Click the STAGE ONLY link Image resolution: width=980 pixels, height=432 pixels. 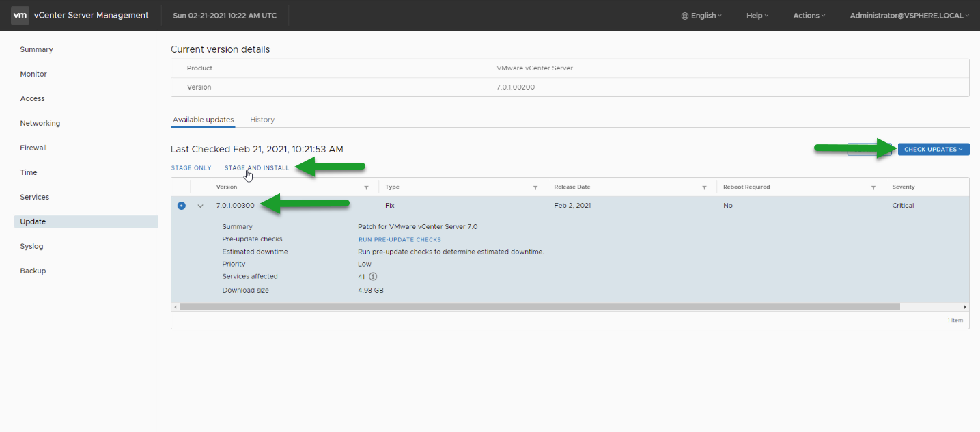point(191,168)
